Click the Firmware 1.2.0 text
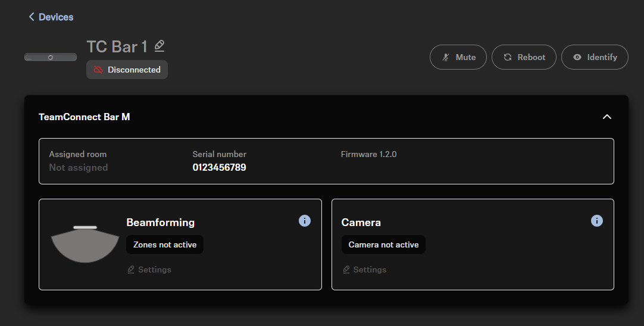 click(368, 155)
